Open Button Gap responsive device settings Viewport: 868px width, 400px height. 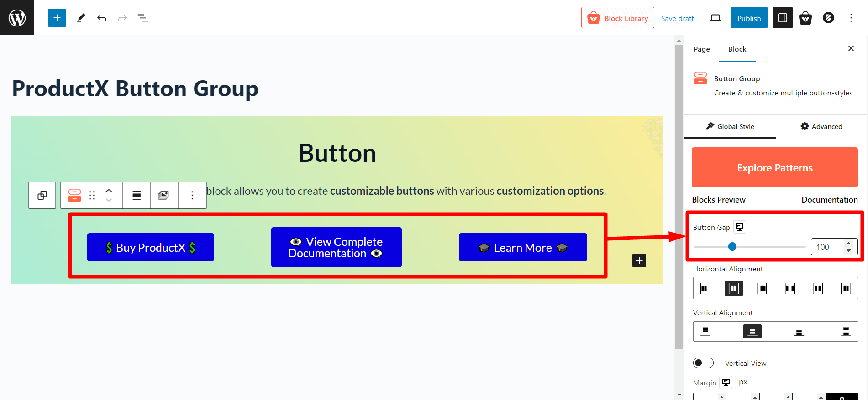pyautogui.click(x=739, y=227)
